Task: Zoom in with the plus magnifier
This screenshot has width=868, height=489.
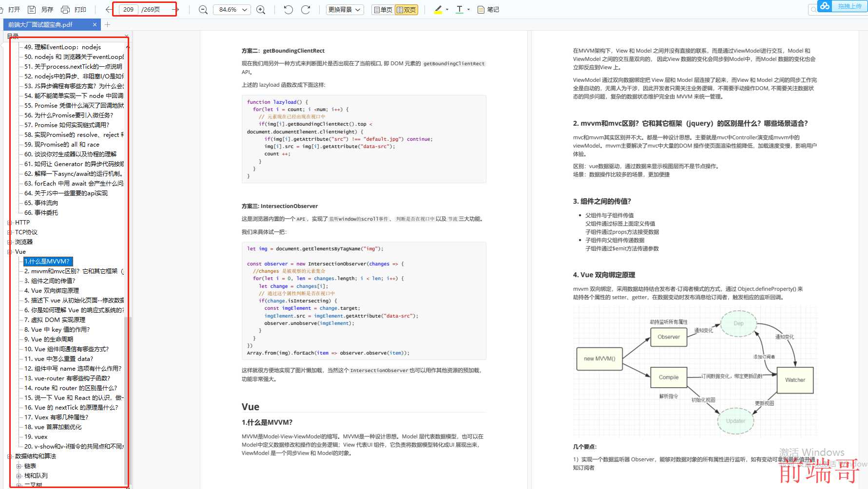Action: [x=261, y=9]
